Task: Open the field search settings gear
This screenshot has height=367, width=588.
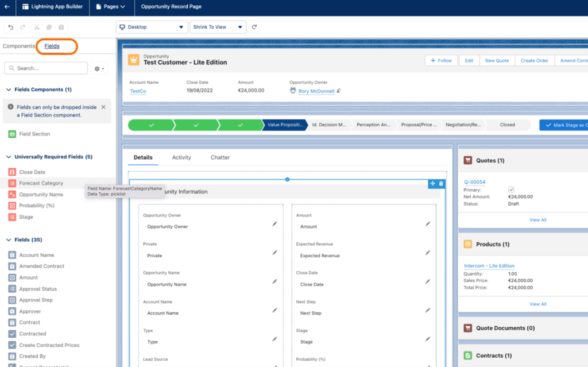Action: tap(99, 68)
